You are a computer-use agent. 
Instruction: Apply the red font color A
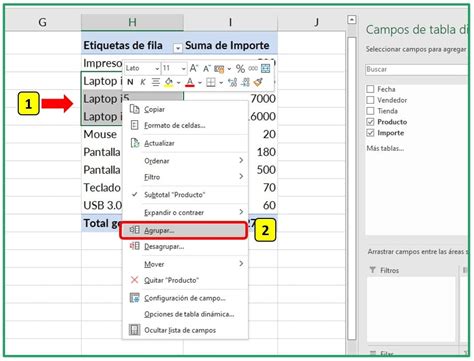coord(190,82)
